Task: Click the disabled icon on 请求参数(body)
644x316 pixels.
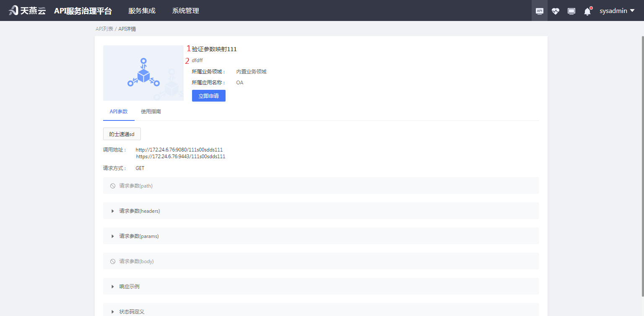Action: [112, 261]
